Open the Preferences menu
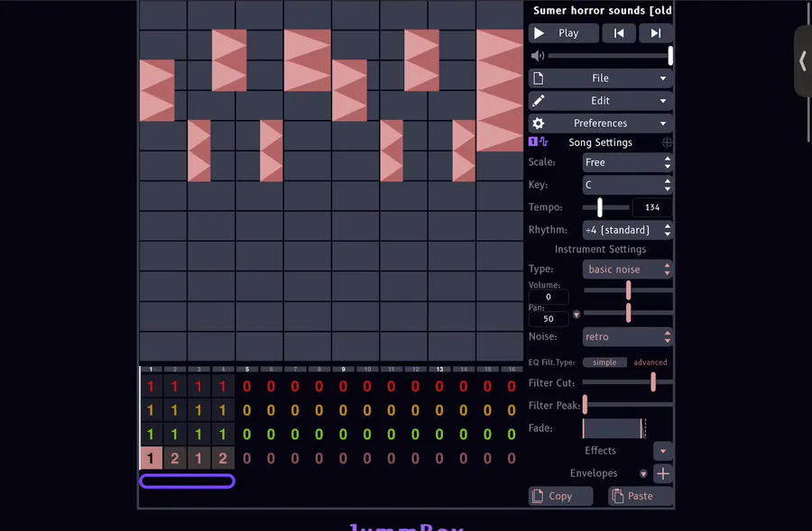The width and height of the screenshot is (812, 531). 601,124
